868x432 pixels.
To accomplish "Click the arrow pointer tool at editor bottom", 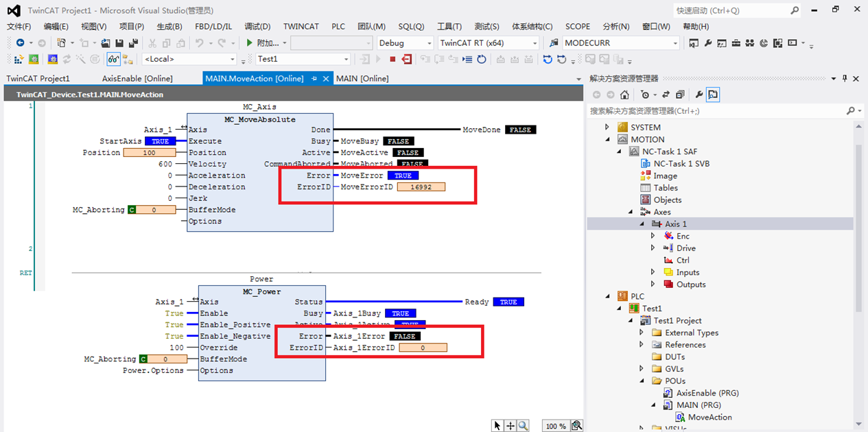I will point(497,426).
